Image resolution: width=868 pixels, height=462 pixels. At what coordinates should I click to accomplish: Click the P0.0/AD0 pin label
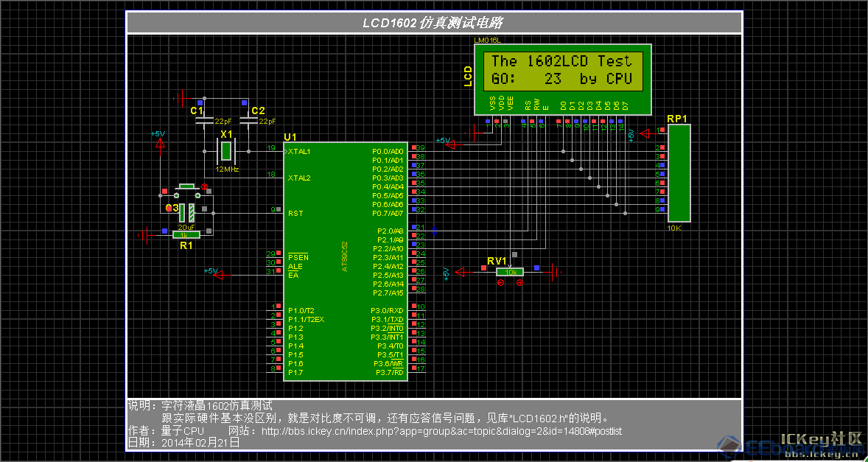click(388, 151)
